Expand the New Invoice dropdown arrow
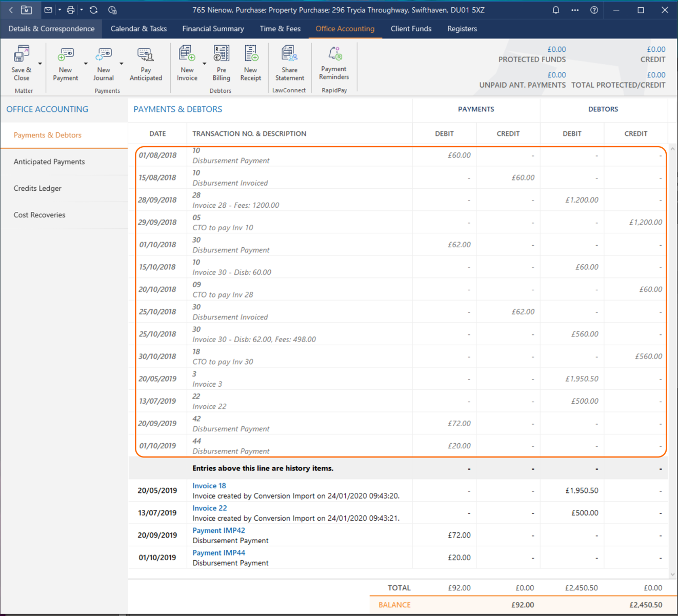The width and height of the screenshot is (678, 616). [x=204, y=64]
